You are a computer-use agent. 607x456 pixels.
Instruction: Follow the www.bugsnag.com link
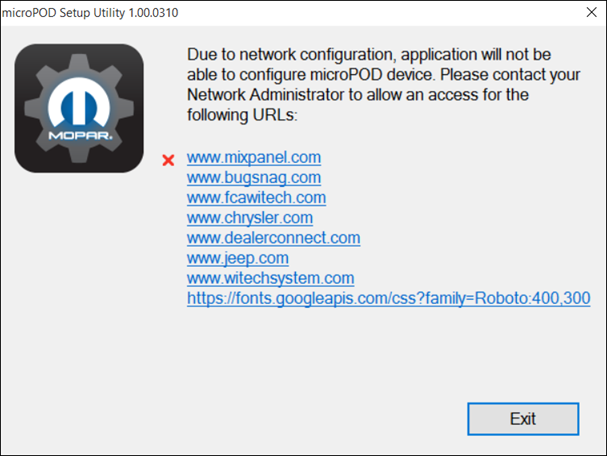point(253,178)
